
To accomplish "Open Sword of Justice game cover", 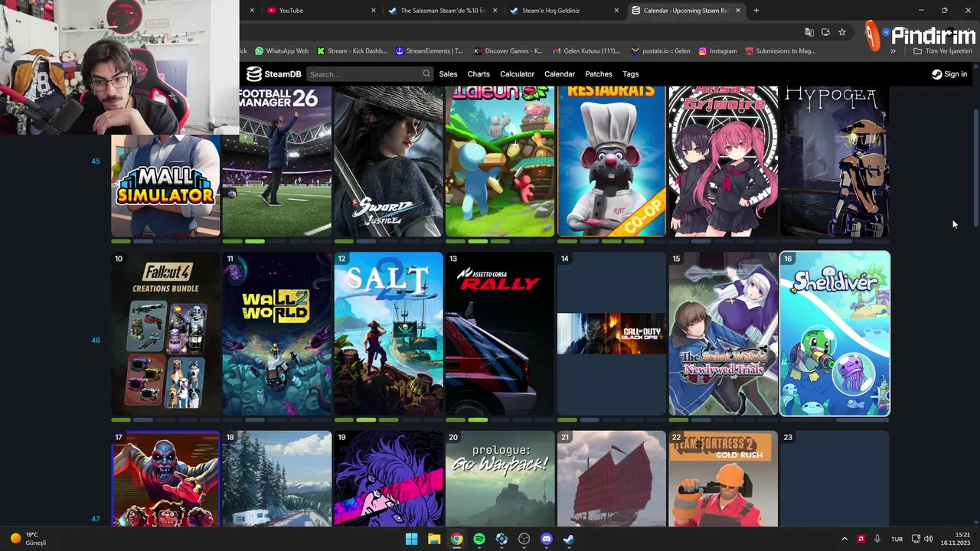I will click(x=389, y=161).
